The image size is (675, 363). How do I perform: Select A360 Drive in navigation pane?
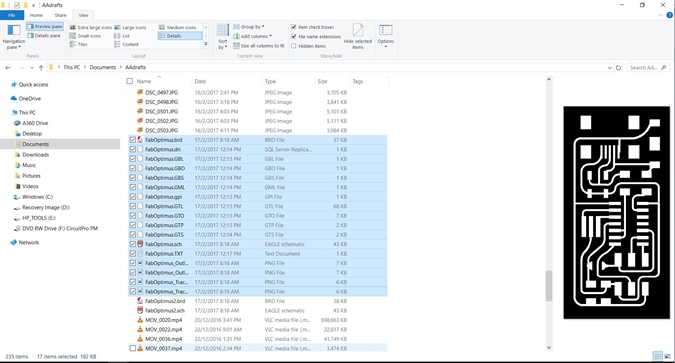31,123
